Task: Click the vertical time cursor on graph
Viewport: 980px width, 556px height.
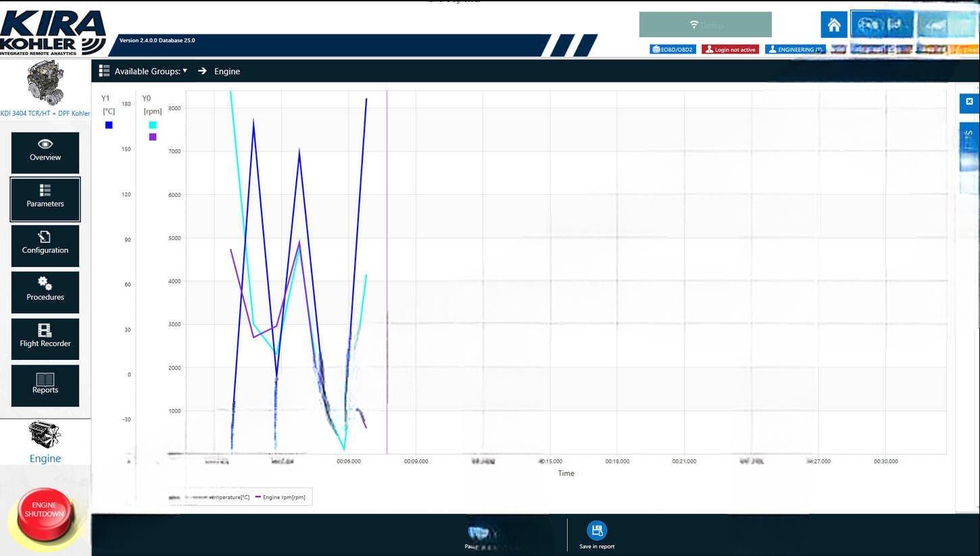Action: click(387, 271)
